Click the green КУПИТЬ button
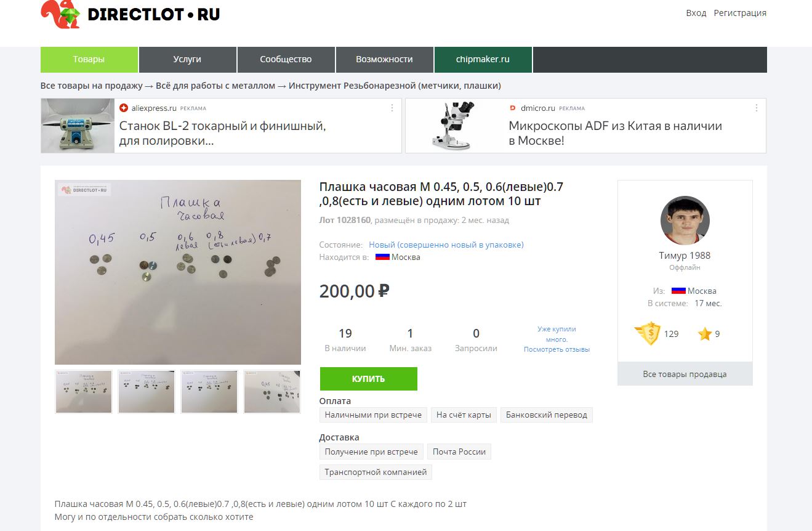812x531 pixels. (x=368, y=378)
